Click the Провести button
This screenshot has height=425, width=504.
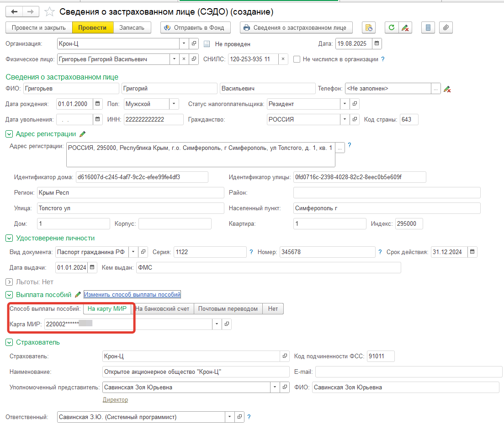92,27
